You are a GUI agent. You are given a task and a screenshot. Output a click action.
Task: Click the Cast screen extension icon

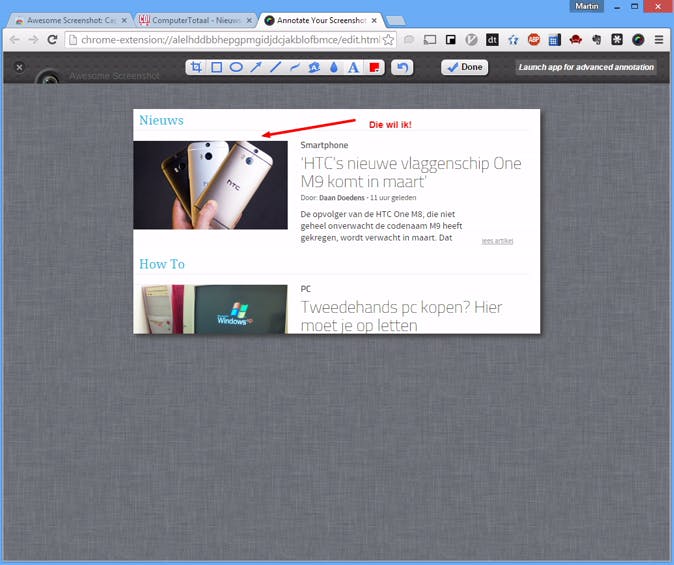pyautogui.click(x=430, y=40)
